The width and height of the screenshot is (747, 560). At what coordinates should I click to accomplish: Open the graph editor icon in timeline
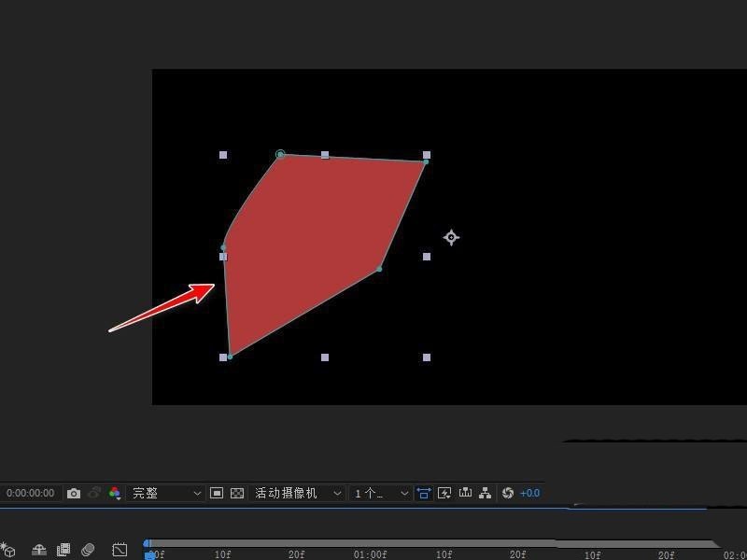(120, 550)
